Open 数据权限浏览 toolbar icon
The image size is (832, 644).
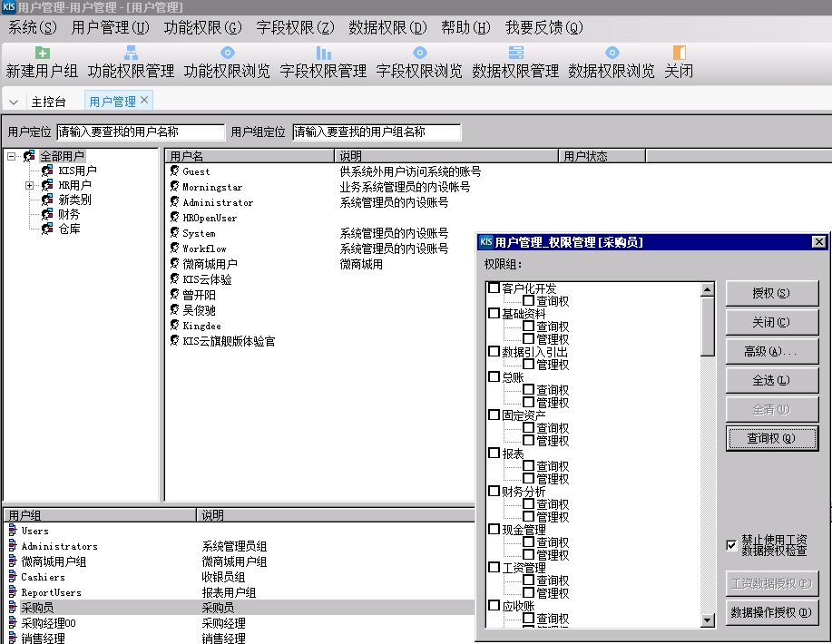612,53
